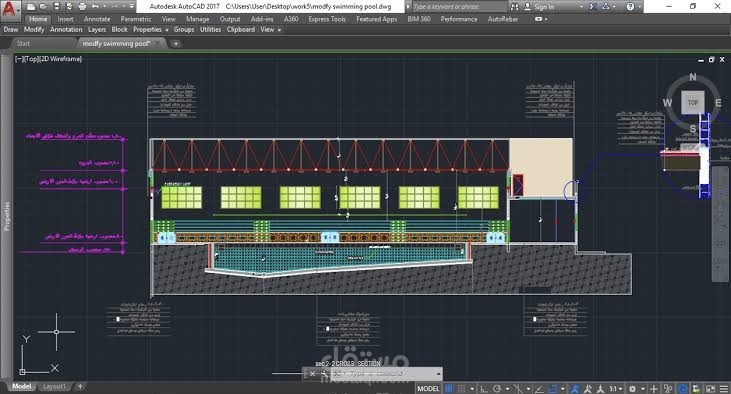Viewport: 731px width, 394px height.
Task: Expand the ribbon minimize options arrow
Action: [546, 20]
